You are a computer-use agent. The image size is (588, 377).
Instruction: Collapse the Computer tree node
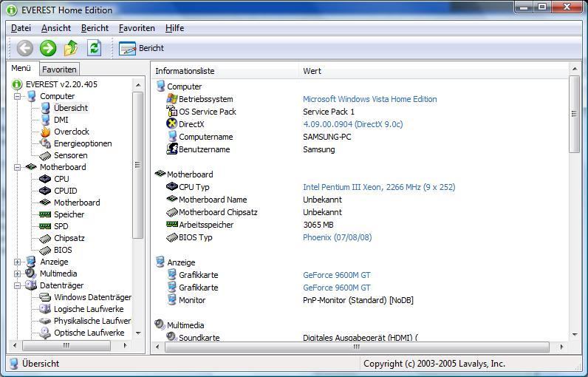[17, 96]
